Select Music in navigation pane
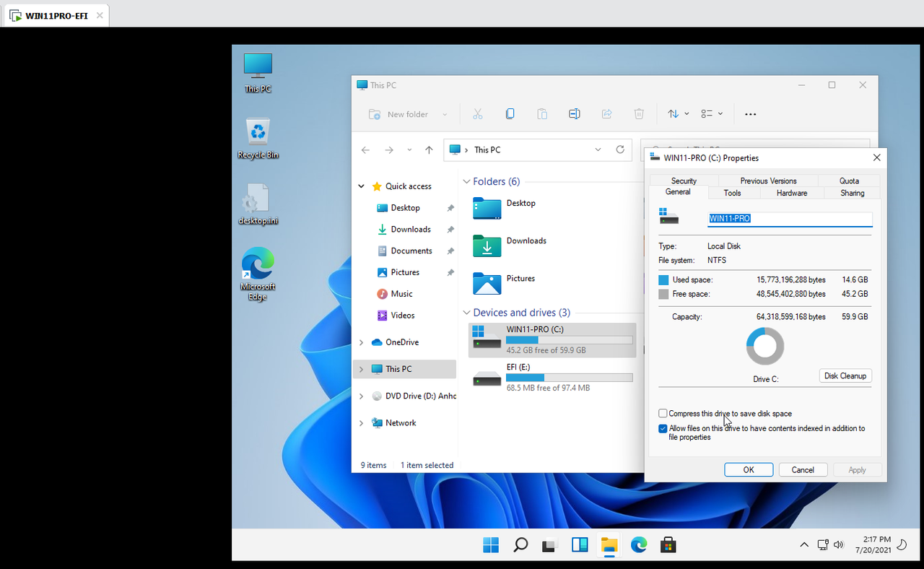This screenshot has height=569, width=924. 401,294
